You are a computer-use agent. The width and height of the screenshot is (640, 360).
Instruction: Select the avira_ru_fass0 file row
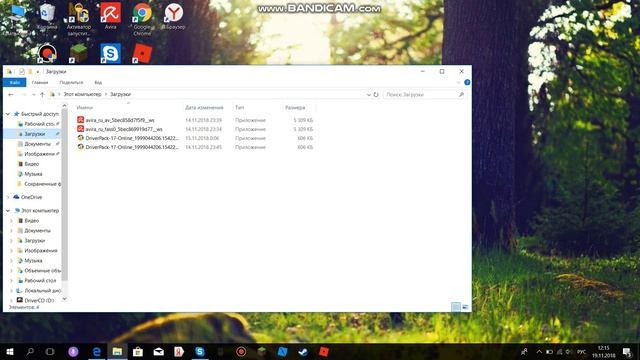pyautogui.click(x=195, y=129)
